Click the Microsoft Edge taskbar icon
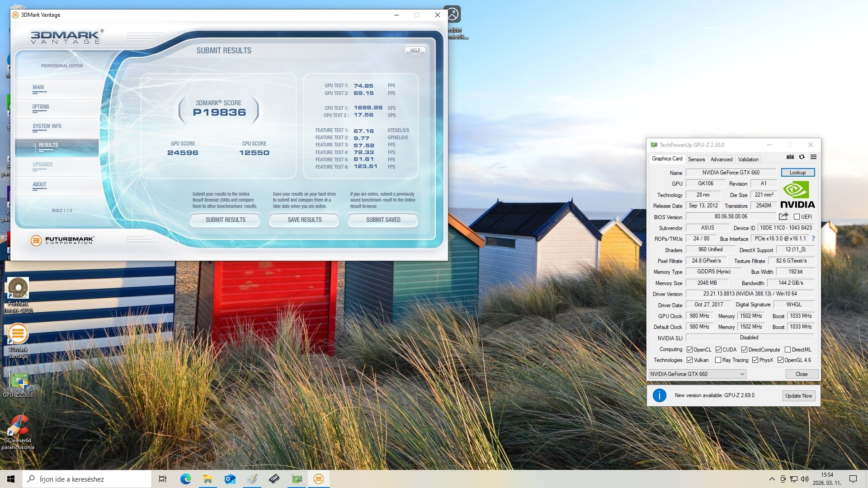 pos(185,479)
